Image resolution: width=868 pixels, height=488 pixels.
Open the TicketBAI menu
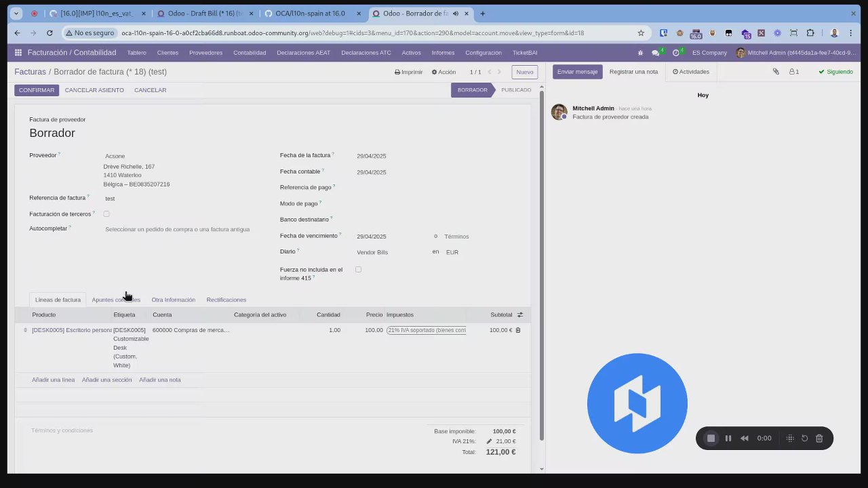(525, 52)
